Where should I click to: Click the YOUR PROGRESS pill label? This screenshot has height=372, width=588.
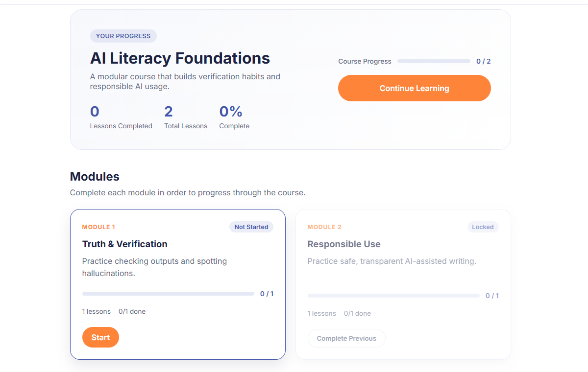123,36
